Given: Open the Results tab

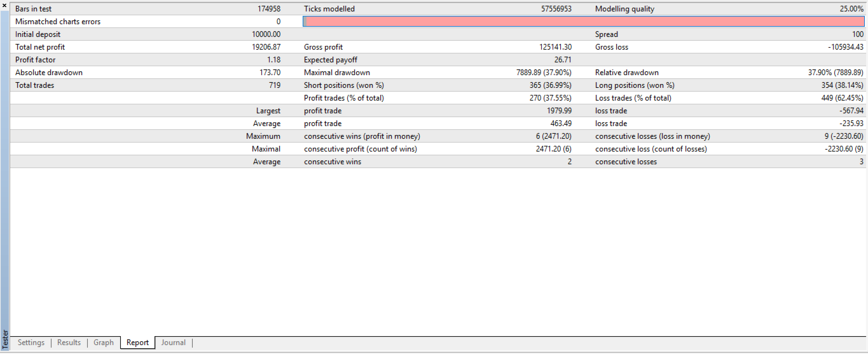Looking at the screenshot, I should point(69,343).
